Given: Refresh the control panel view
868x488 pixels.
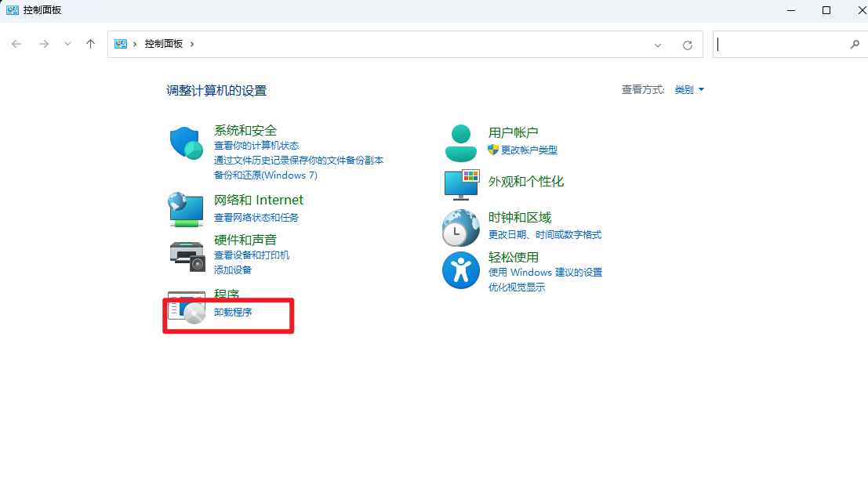Looking at the screenshot, I should pyautogui.click(x=688, y=45).
